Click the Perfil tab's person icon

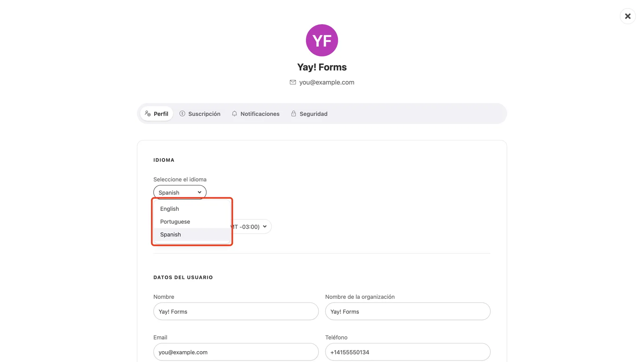[148, 113]
